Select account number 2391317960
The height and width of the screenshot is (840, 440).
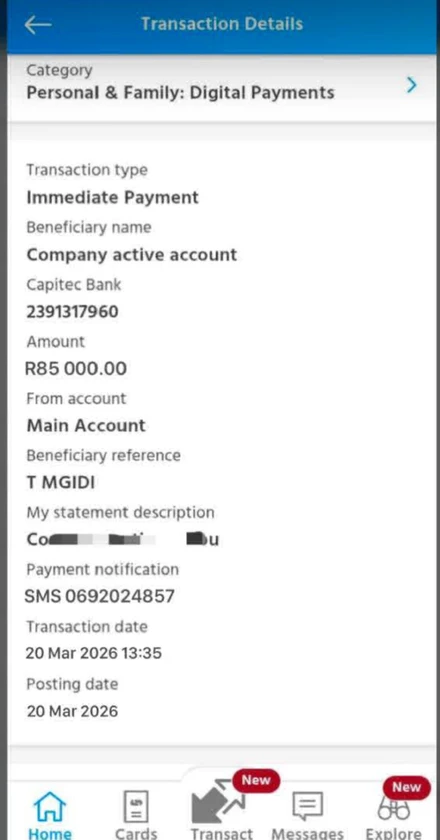(72, 312)
